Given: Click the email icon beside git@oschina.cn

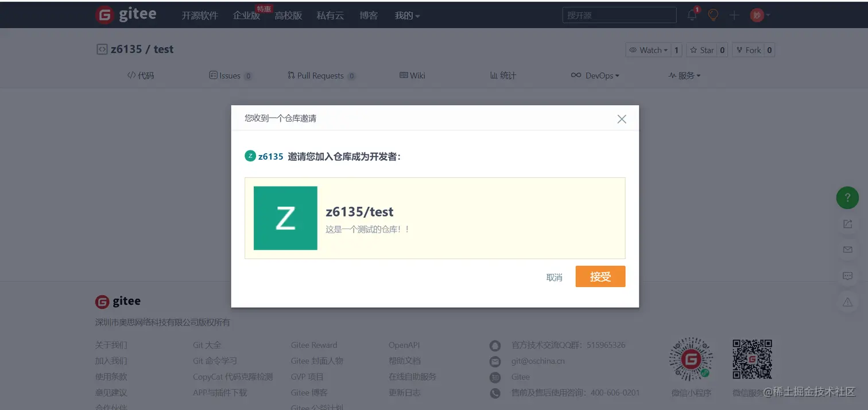Looking at the screenshot, I should [495, 361].
